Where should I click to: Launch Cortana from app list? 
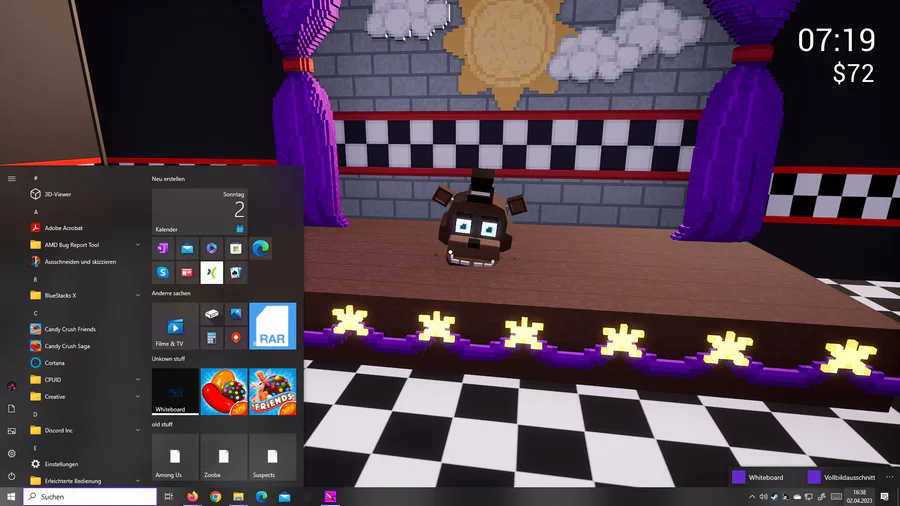(x=85, y=363)
